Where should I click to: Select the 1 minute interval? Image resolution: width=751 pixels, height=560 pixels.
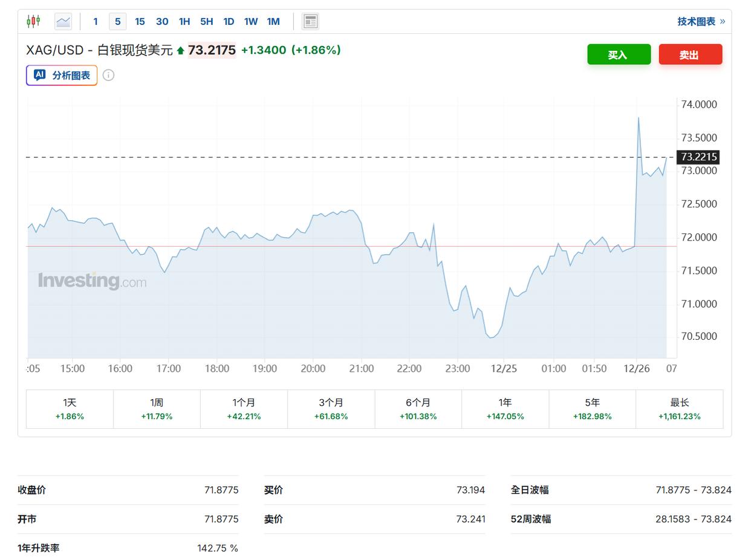coord(95,21)
